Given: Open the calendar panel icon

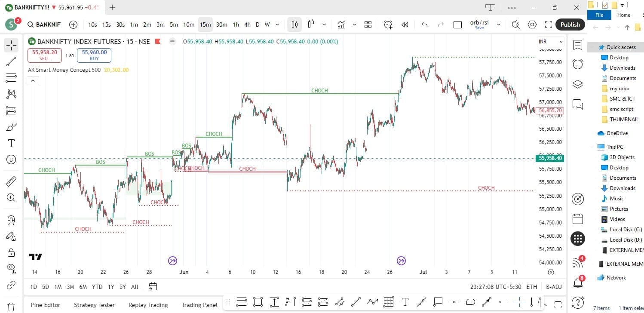Looking at the screenshot, I should click(578, 218).
